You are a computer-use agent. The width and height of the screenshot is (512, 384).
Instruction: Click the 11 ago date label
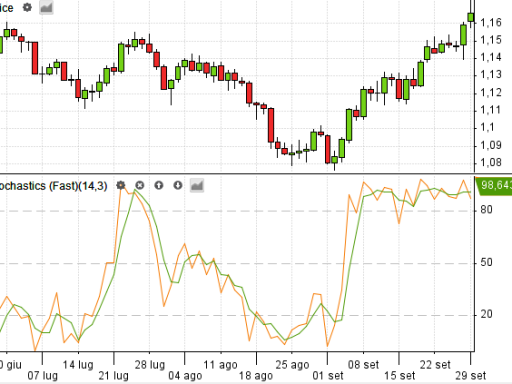221,365
